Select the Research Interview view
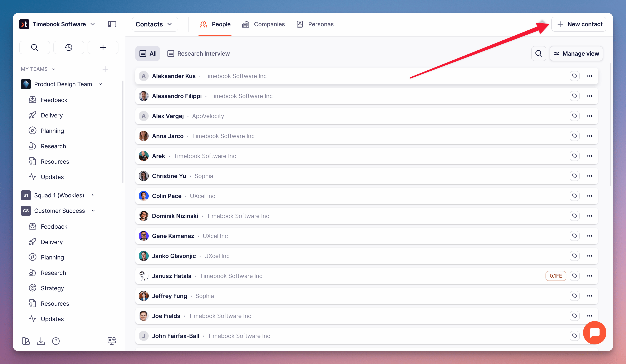Screen dimensions: 626x364 199,54
